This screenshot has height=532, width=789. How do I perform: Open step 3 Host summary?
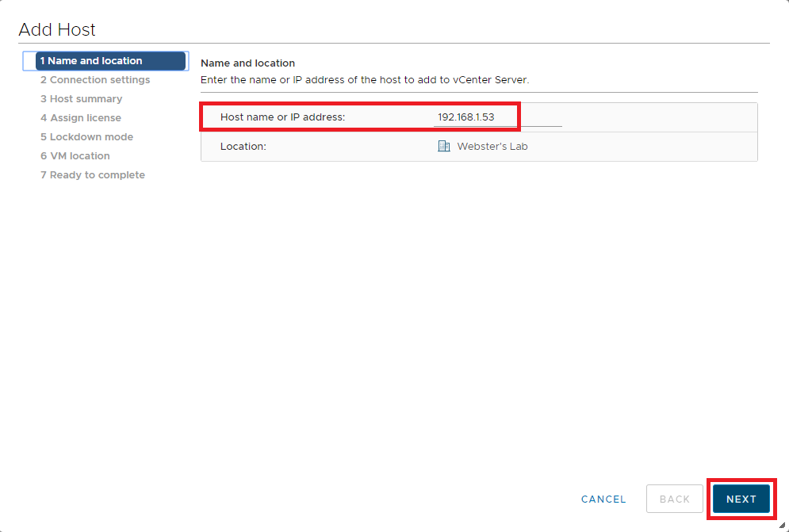[x=82, y=99]
